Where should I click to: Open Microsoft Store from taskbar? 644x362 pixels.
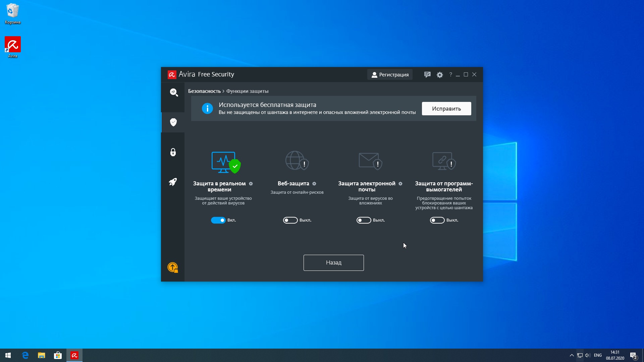58,355
